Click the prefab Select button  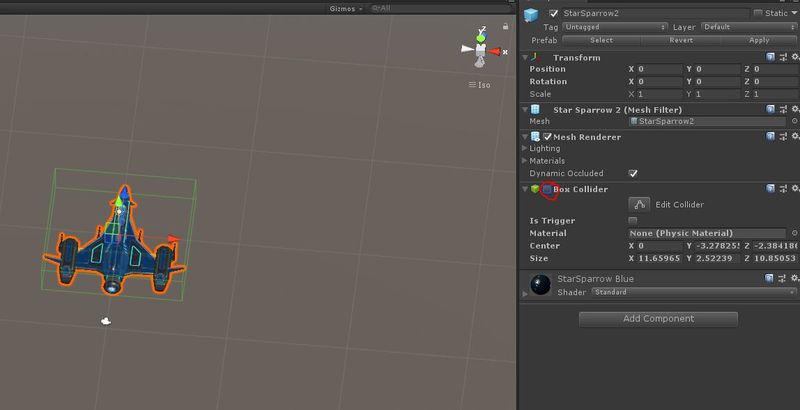coord(602,40)
